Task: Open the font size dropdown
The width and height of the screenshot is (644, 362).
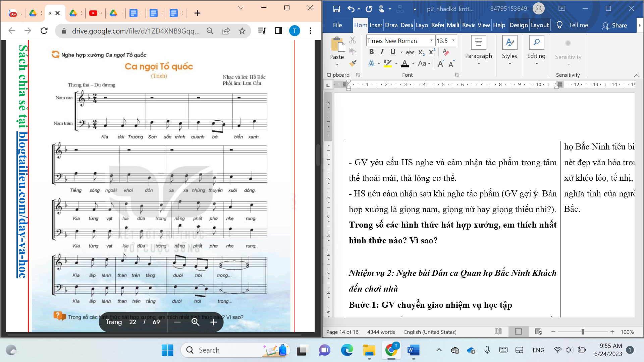Action: tap(453, 41)
